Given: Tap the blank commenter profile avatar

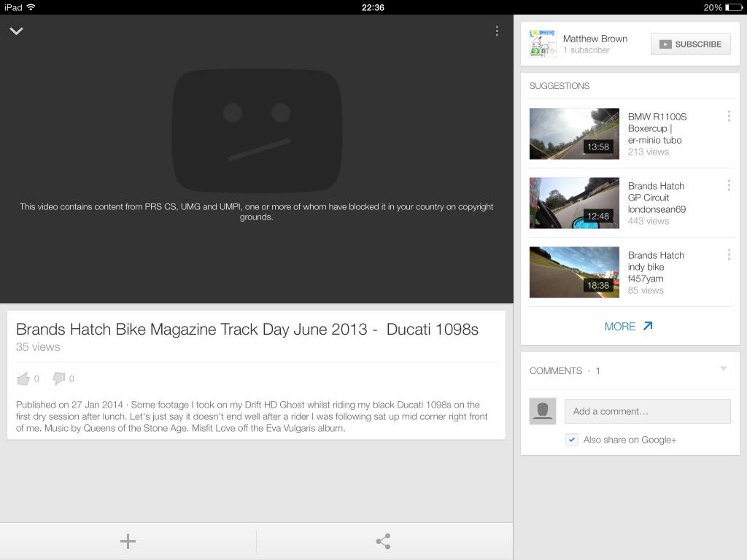Looking at the screenshot, I should pos(543,411).
